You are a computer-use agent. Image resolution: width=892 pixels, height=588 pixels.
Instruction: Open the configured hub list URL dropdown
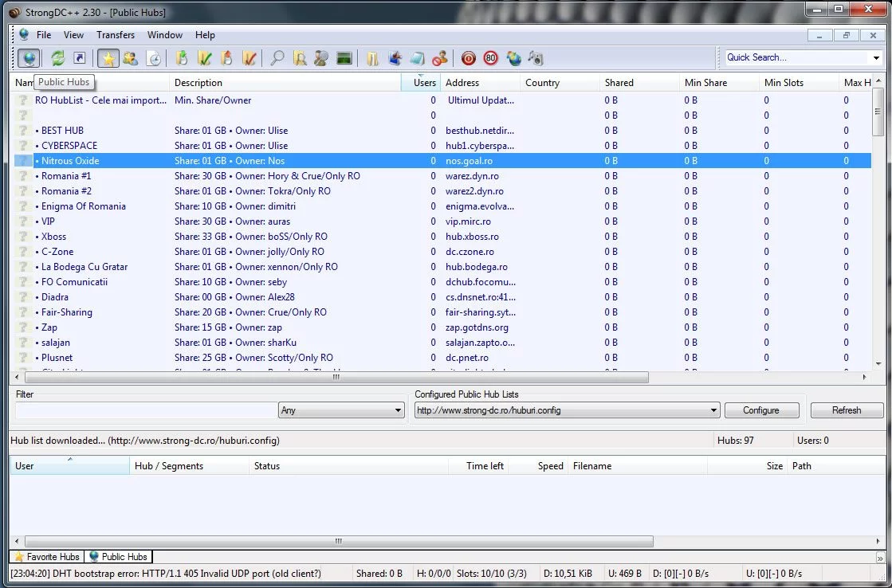568,410
